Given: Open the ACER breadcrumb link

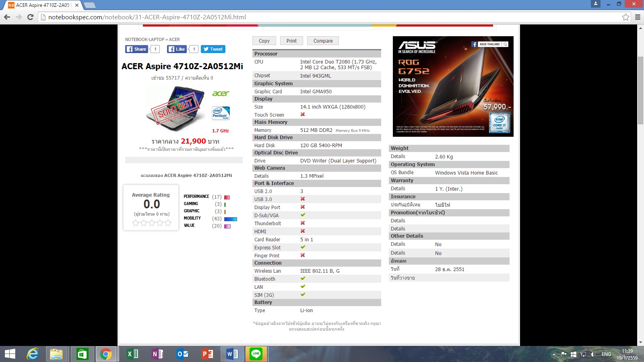Looking at the screenshot, I should pyautogui.click(x=174, y=39).
